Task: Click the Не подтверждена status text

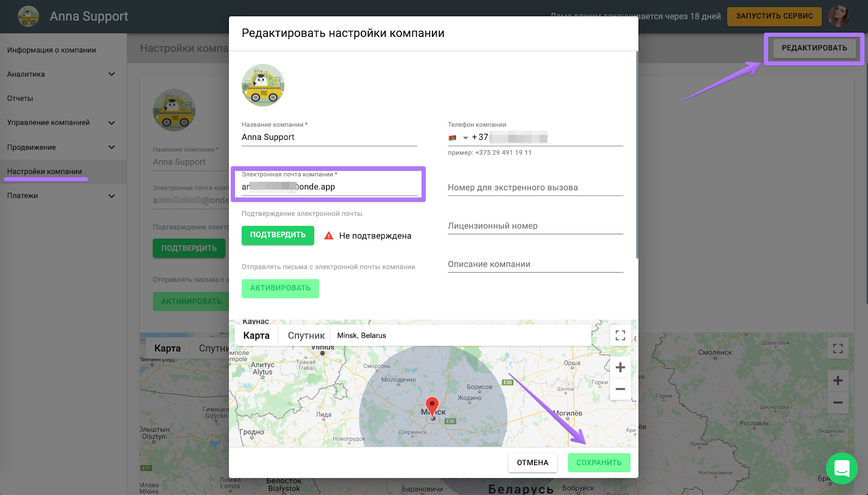Action: point(375,236)
